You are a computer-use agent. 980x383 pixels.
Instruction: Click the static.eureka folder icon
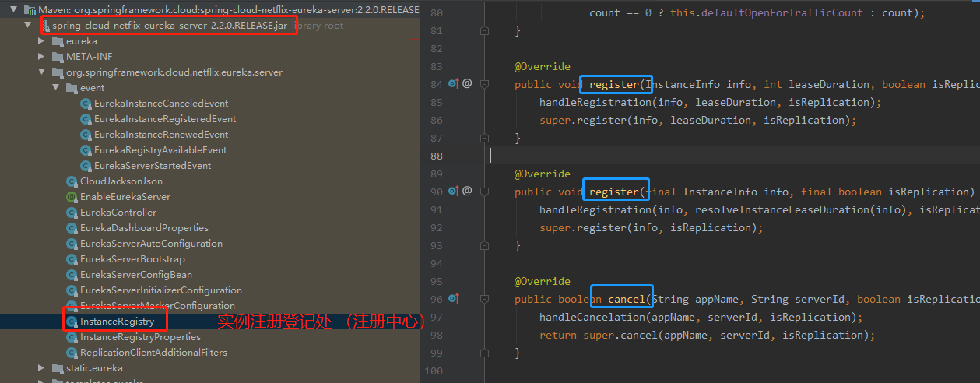58,368
